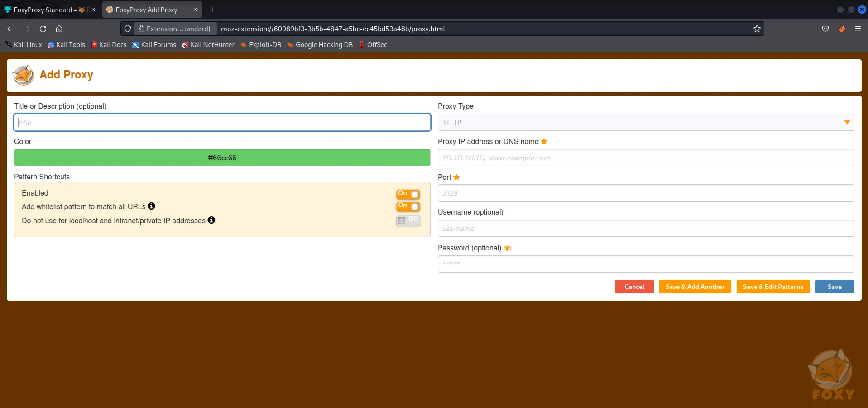
Task: Click the Extension identity label in address bar
Action: pos(175,29)
